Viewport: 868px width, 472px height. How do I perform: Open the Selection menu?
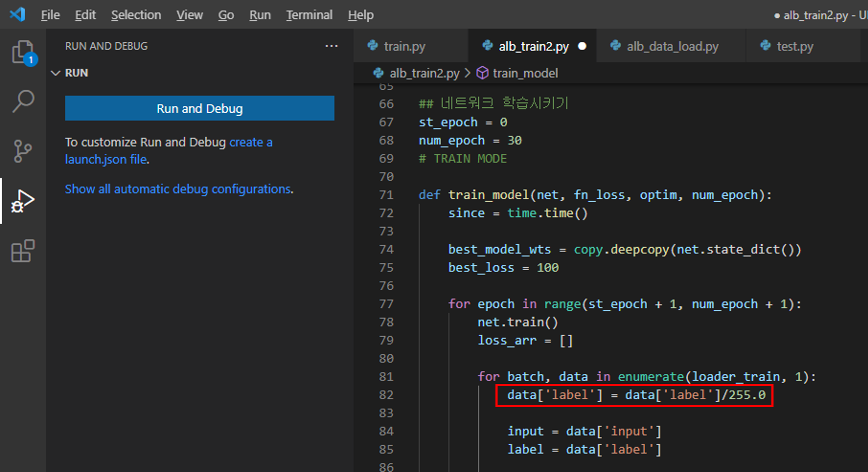(136, 15)
